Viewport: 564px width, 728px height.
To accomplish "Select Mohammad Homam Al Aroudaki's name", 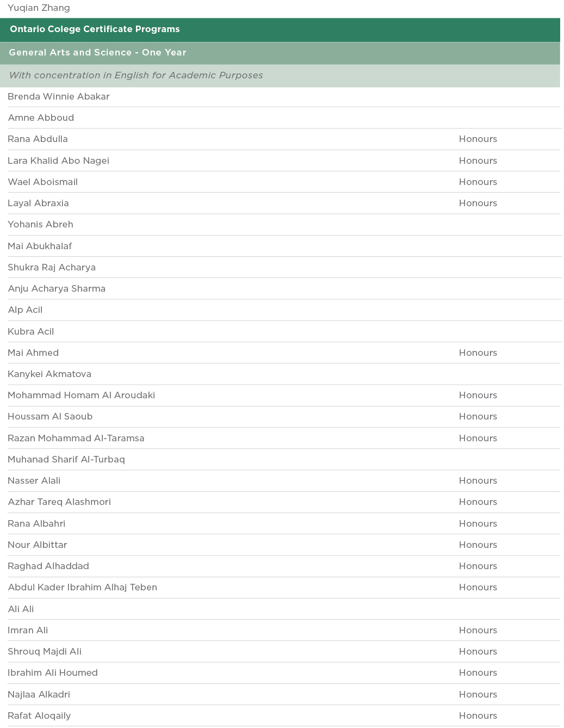I will click(x=81, y=396).
